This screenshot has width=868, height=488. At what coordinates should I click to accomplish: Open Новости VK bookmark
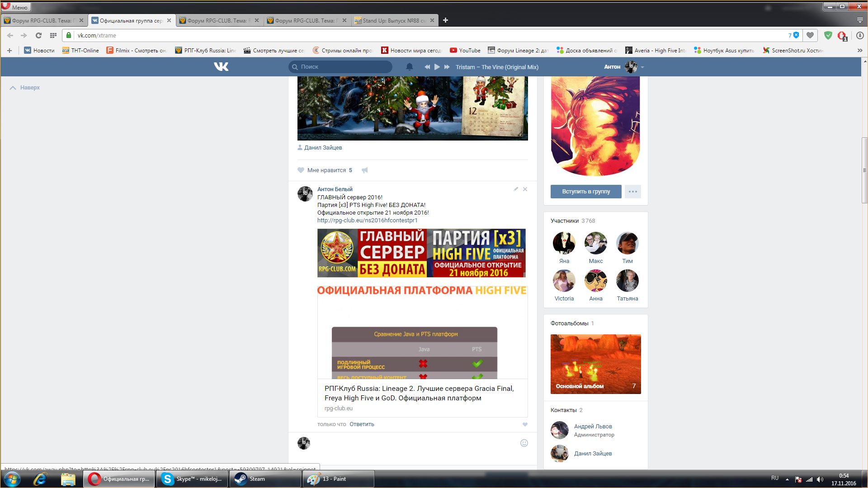point(39,51)
